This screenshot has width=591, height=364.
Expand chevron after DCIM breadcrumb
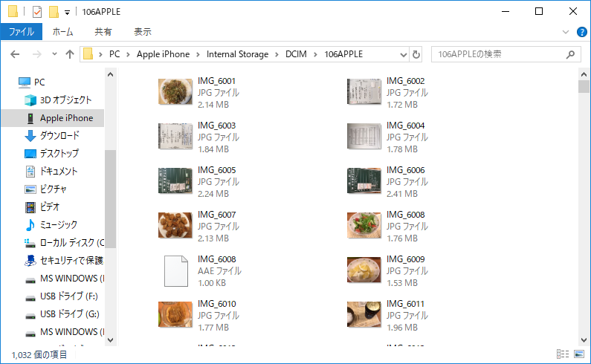[315, 55]
